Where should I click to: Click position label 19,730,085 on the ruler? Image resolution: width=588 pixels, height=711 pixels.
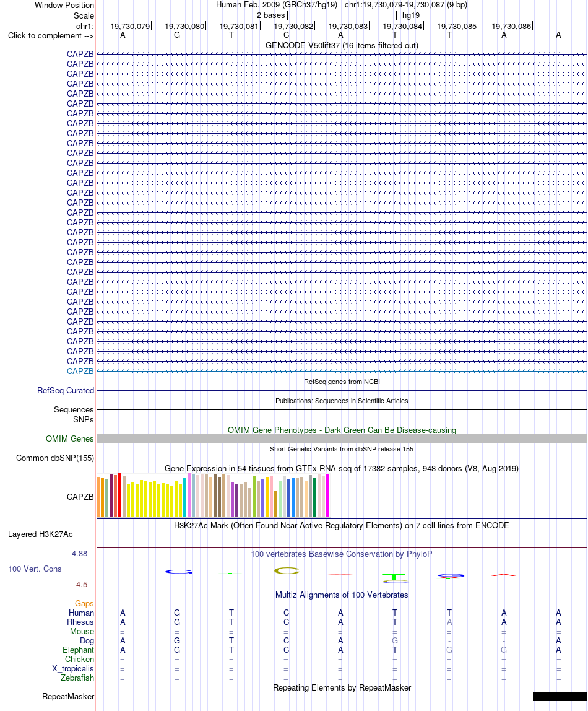click(457, 26)
